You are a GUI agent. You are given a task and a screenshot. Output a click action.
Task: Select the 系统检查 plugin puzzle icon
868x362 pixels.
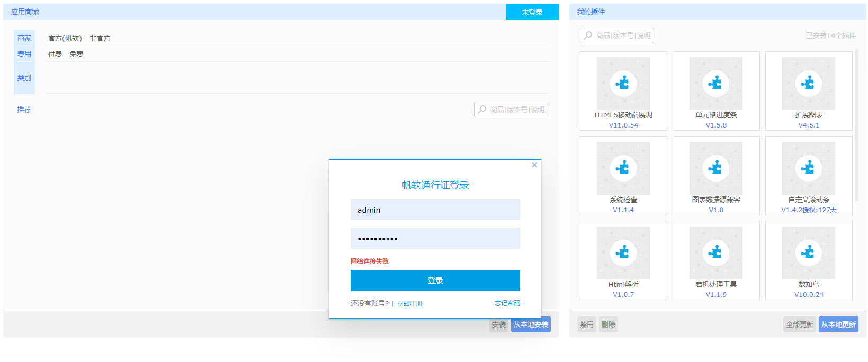tap(623, 168)
